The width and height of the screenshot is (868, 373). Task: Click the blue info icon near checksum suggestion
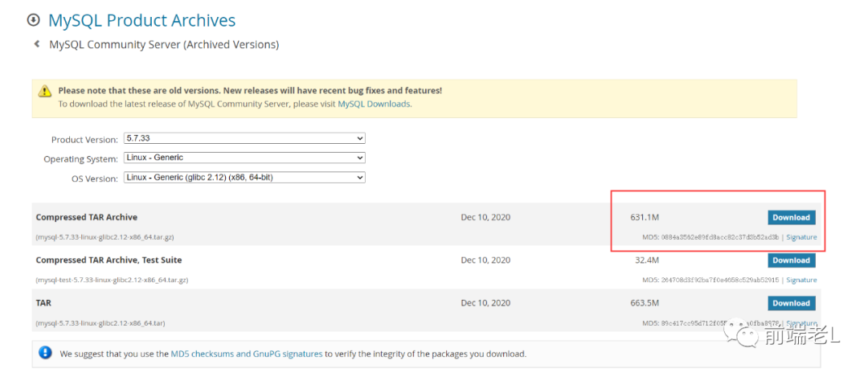coord(45,353)
